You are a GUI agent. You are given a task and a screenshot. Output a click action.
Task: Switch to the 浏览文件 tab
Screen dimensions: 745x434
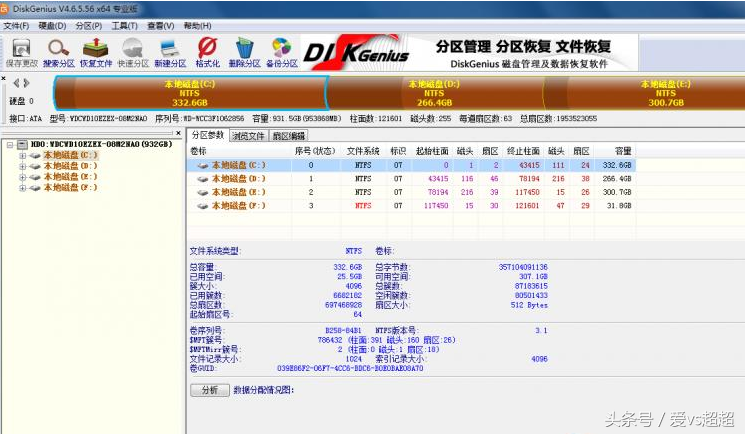(x=248, y=136)
